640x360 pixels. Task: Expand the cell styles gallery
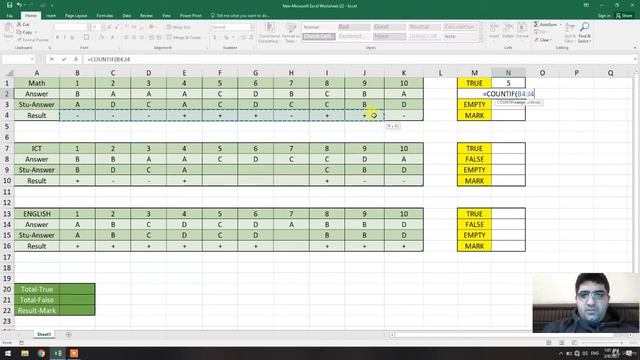(480, 39)
